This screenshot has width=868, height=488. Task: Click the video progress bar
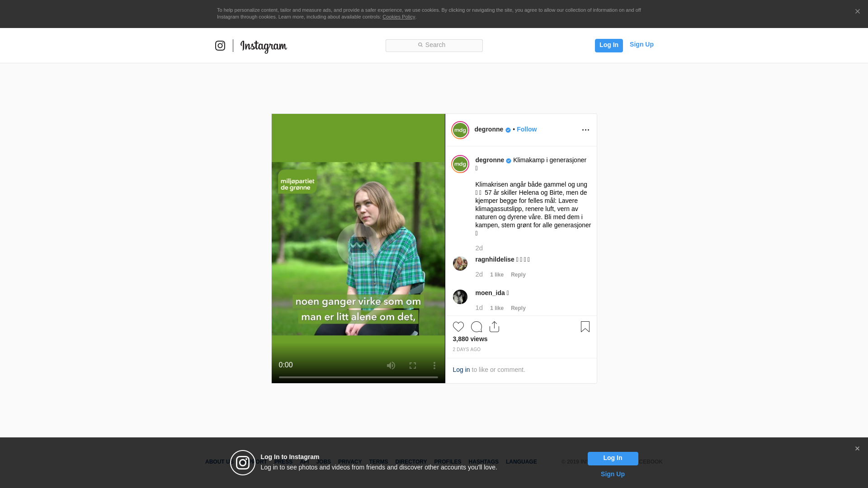[359, 377]
